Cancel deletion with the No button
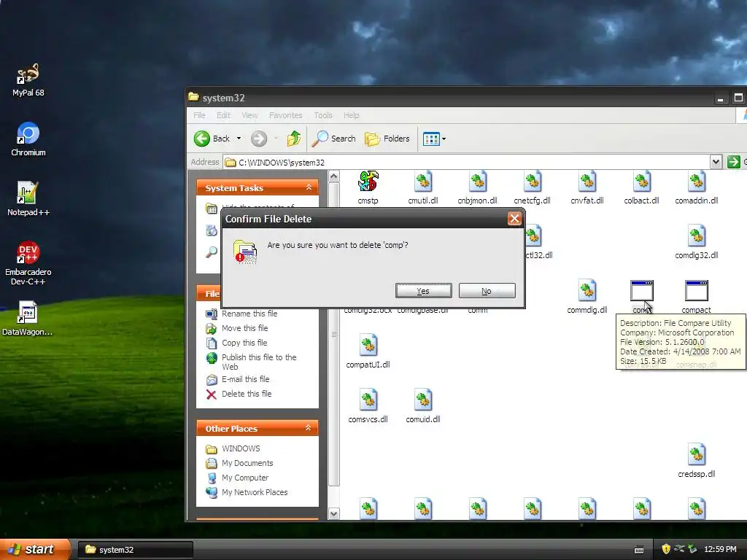 (x=487, y=290)
